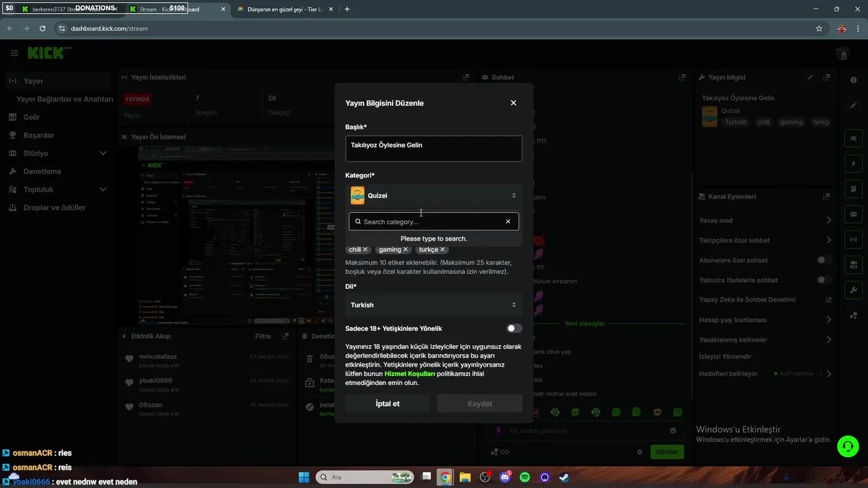Pop out the Yayın İstatistikleri panel
868x488 pixels.
tap(465, 77)
